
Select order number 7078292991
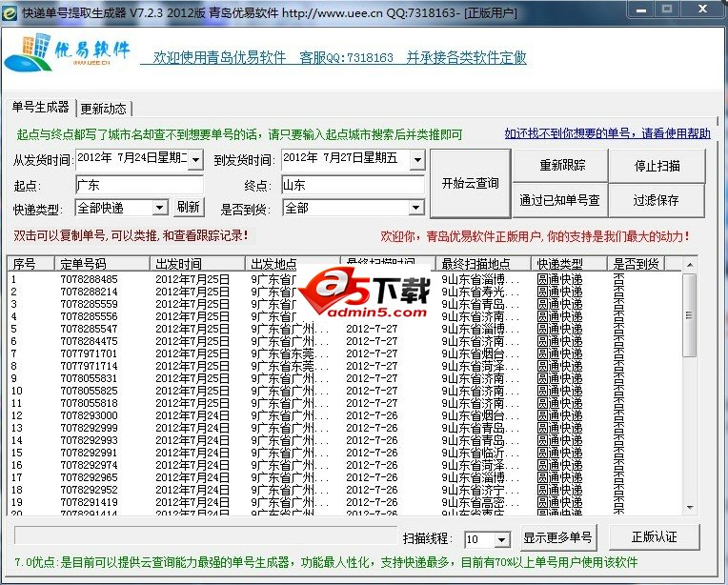(x=90, y=453)
